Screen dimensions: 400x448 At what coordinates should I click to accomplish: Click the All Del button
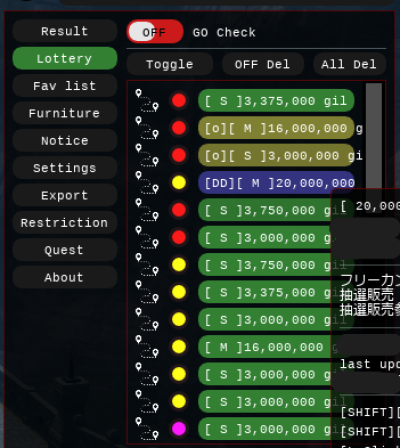click(349, 64)
